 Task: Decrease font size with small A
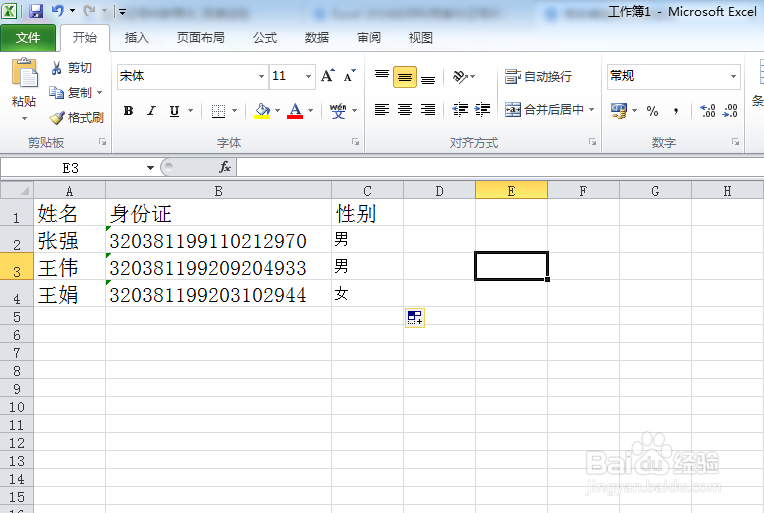point(350,76)
